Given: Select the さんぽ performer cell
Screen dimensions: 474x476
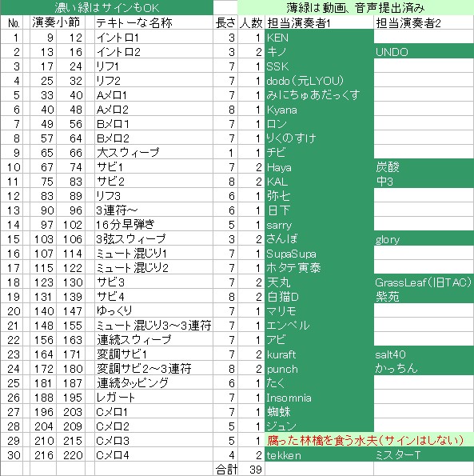Looking at the screenshot, I should (x=320, y=239).
